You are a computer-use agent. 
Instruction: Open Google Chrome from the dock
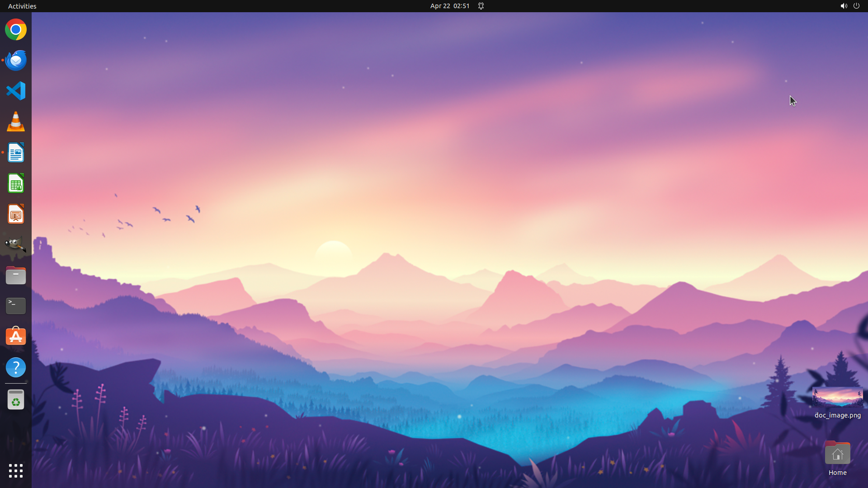pos(16,30)
